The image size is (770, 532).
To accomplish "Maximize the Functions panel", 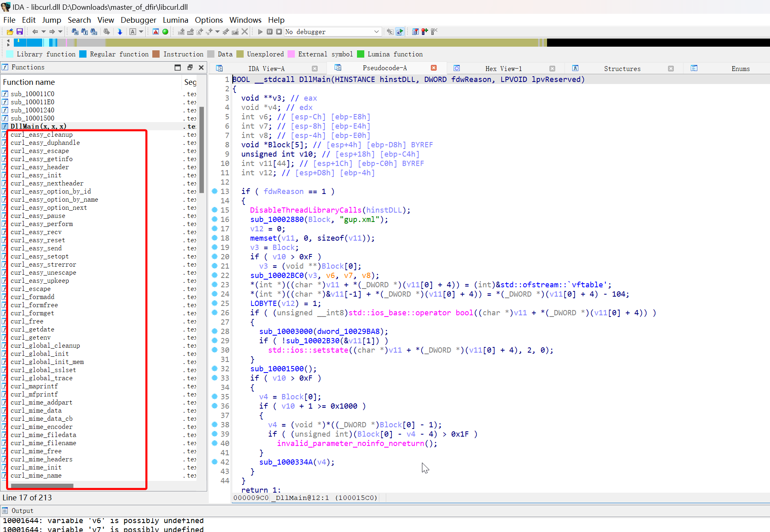I will 177,67.
